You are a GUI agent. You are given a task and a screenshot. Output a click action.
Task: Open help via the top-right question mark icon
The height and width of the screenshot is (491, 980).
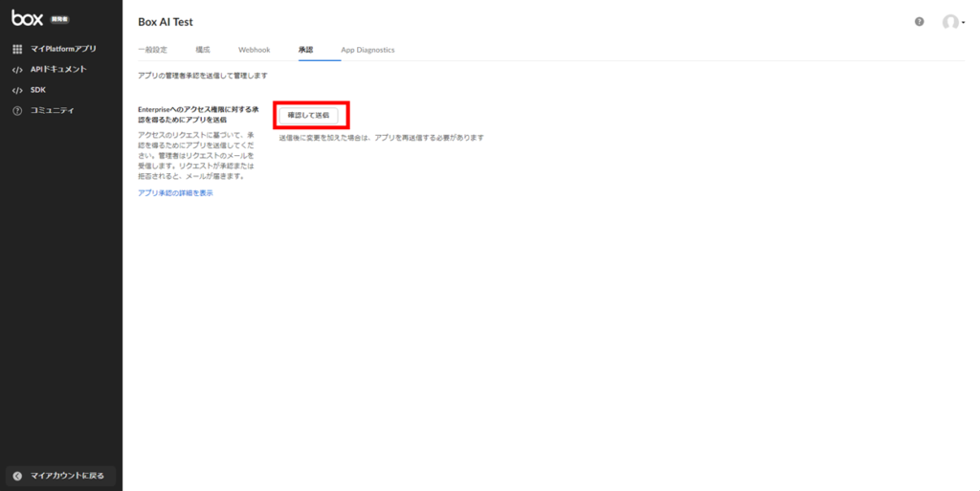click(x=919, y=21)
